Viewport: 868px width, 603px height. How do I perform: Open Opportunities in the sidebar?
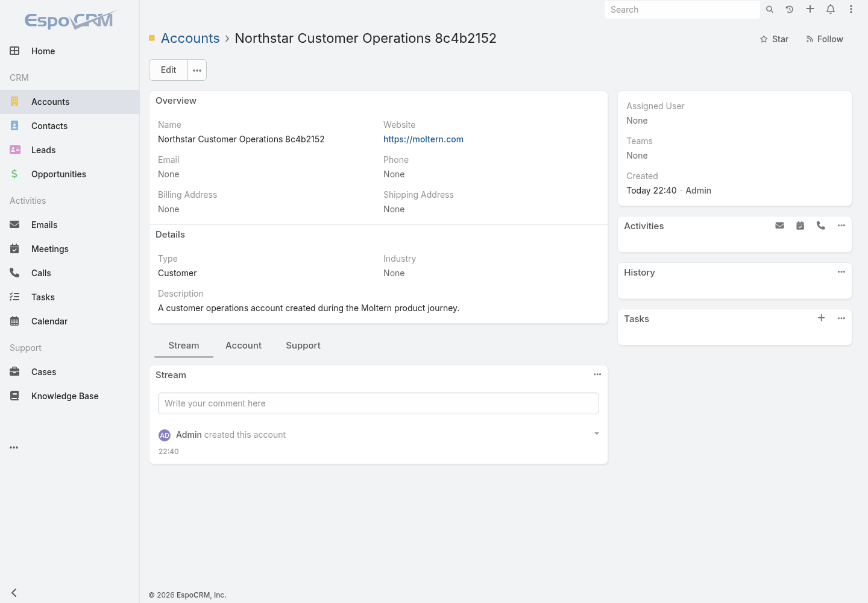click(x=70, y=174)
